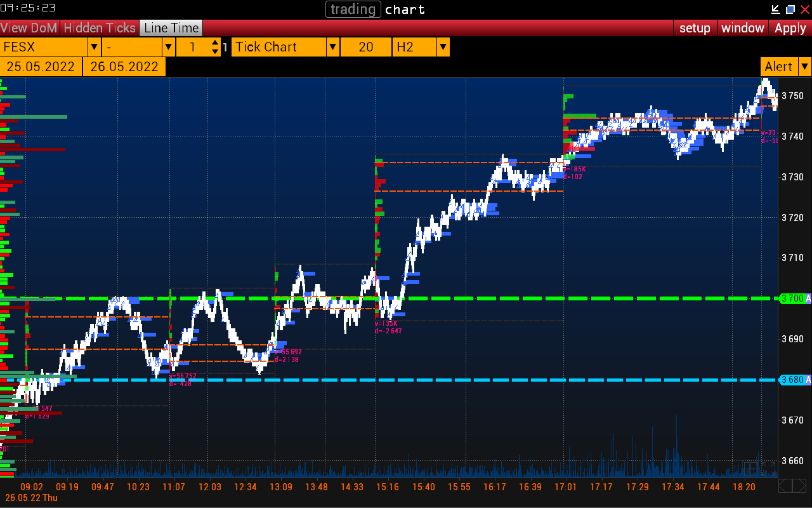Viewport: 812px width, 508px height.
Task: Click the dock window arrow icon
Action: (x=775, y=10)
